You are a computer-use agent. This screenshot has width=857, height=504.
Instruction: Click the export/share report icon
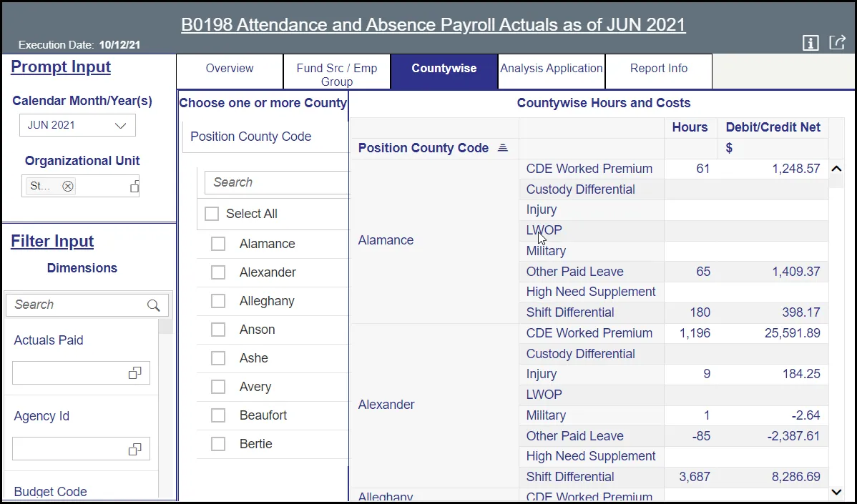[837, 43]
